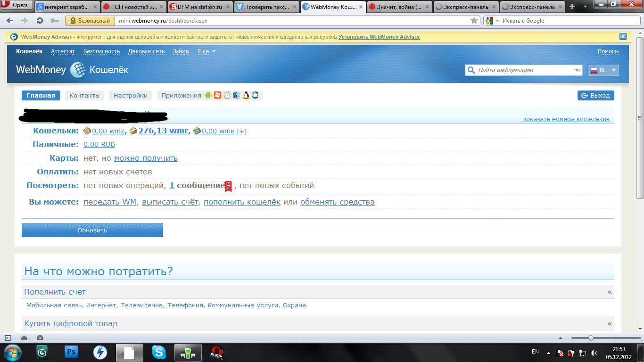Click the Выход logout button

point(596,95)
